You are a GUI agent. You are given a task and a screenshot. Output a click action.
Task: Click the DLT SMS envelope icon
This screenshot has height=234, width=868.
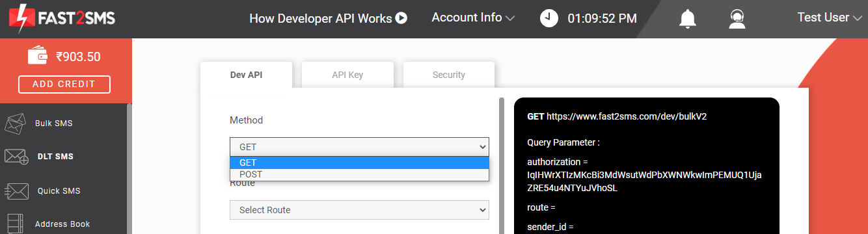coord(16,157)
